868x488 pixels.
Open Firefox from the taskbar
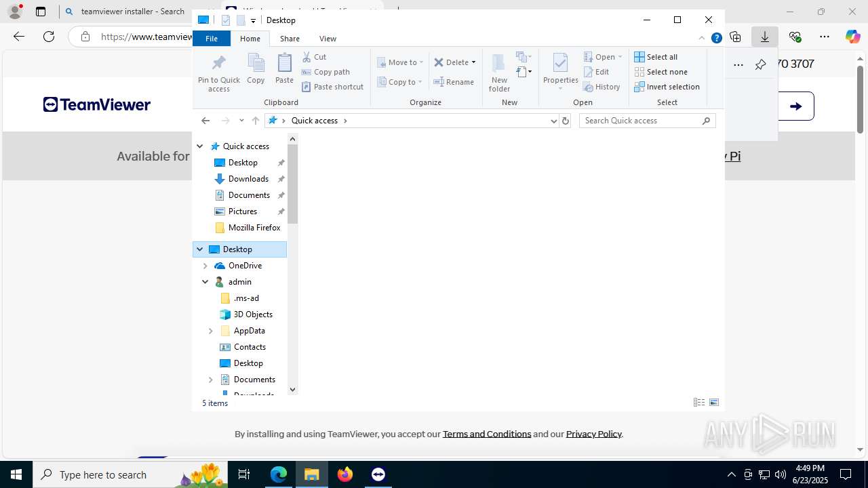coord(345,474)
